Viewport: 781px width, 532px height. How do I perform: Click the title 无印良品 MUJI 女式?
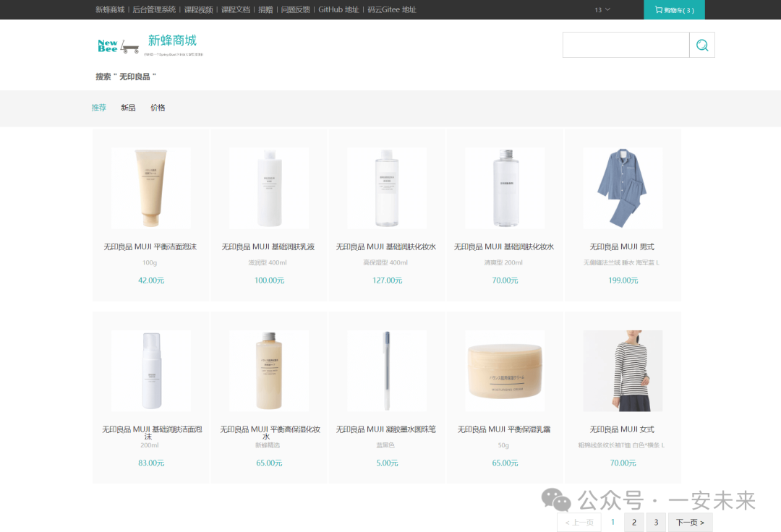[622, 429]
